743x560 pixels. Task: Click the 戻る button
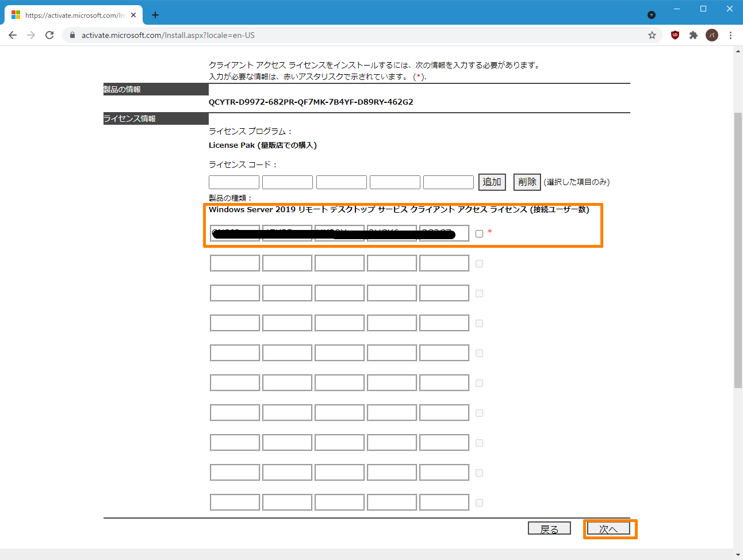549,528
